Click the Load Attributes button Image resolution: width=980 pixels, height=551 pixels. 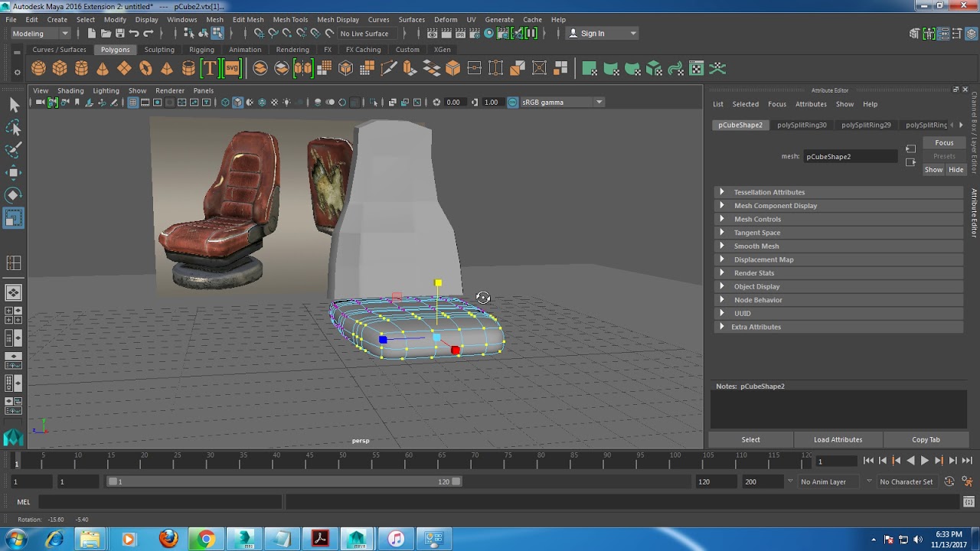838,439
